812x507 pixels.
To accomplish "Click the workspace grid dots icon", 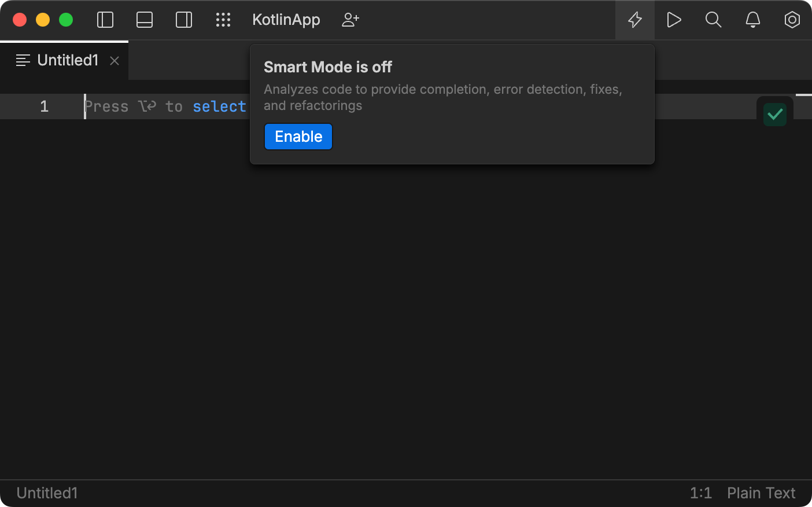I will 223,20.
